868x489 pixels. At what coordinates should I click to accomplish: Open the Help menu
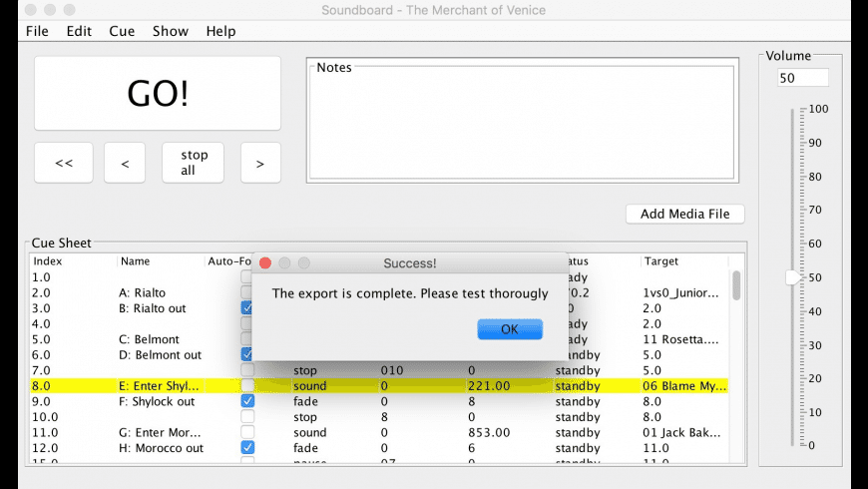coord(220,31)
